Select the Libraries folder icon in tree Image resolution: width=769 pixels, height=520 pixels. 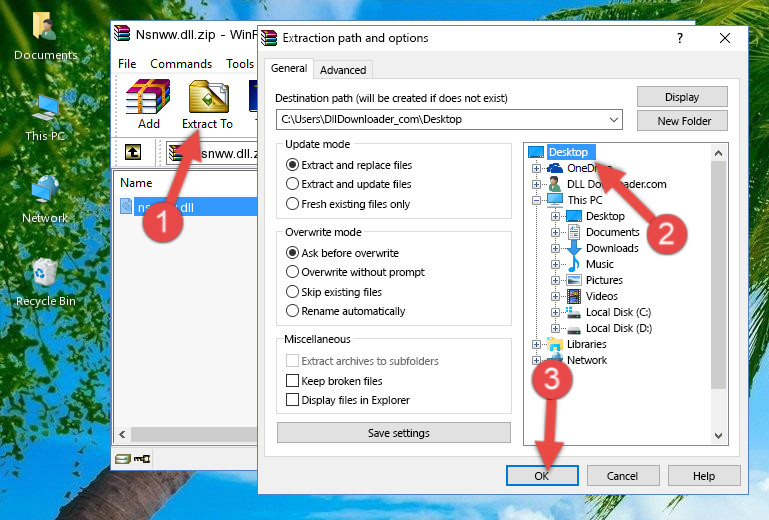pos(555,344)
